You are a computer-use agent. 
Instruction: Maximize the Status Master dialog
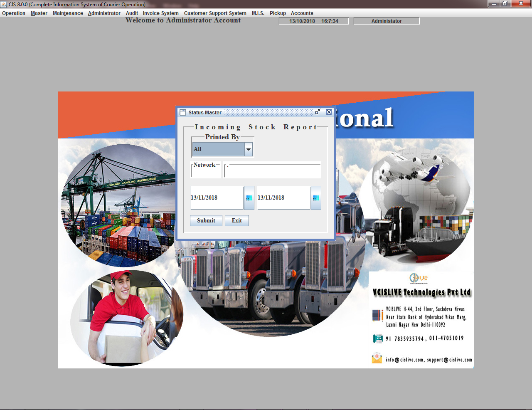click(x=318, y=112)
